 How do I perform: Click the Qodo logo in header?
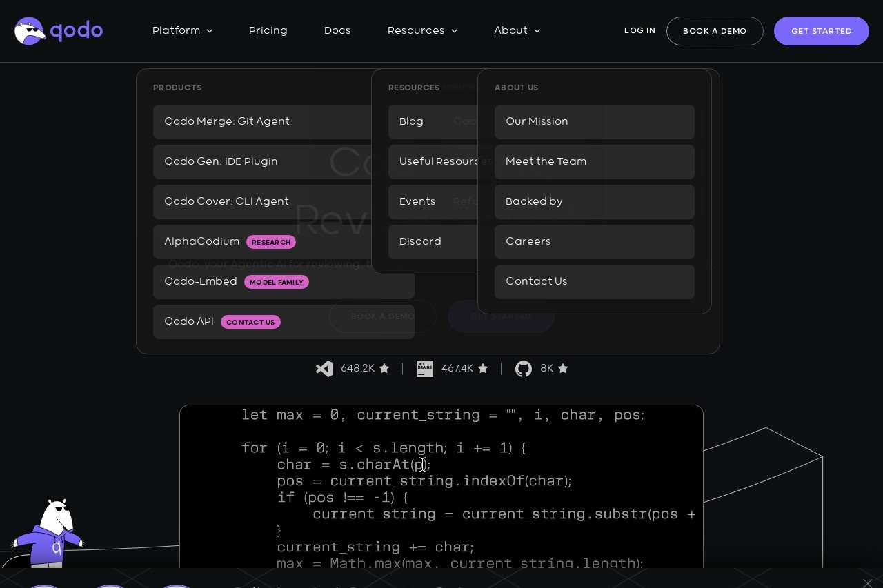(59, 31)
